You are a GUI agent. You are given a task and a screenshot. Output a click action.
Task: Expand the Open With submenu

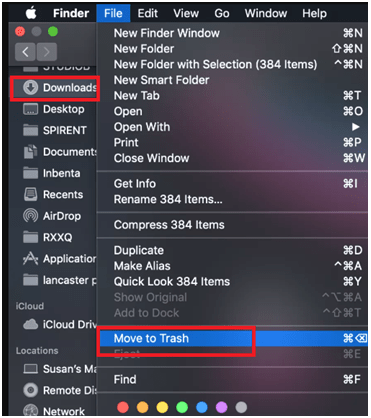[x=239, y=127]
